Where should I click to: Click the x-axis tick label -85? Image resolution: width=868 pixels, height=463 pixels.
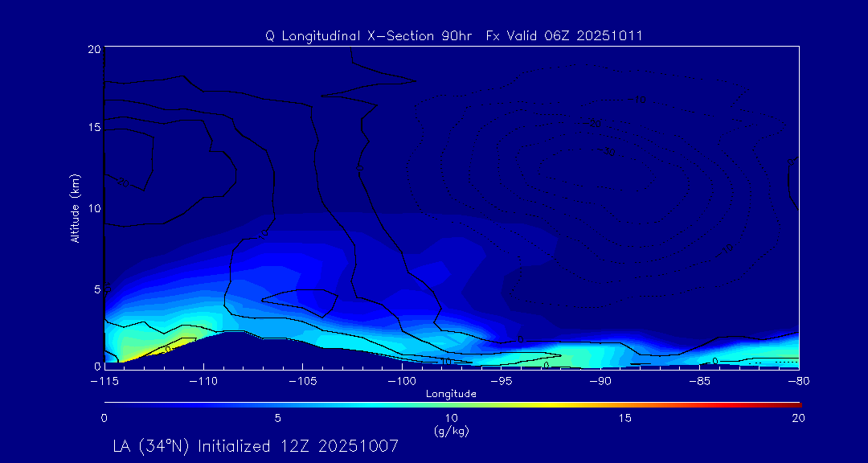pos(700,382)
